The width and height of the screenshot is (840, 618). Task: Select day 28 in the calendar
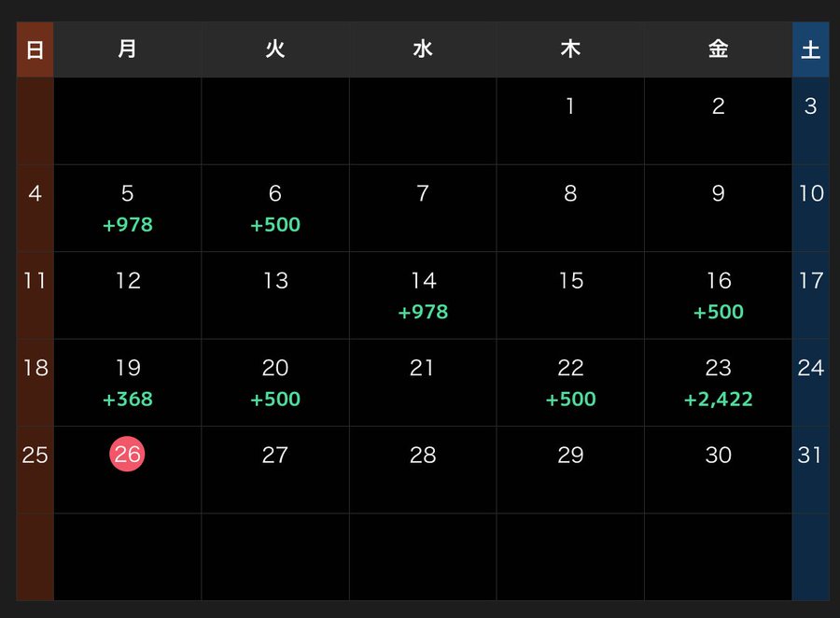click(423, 455)
